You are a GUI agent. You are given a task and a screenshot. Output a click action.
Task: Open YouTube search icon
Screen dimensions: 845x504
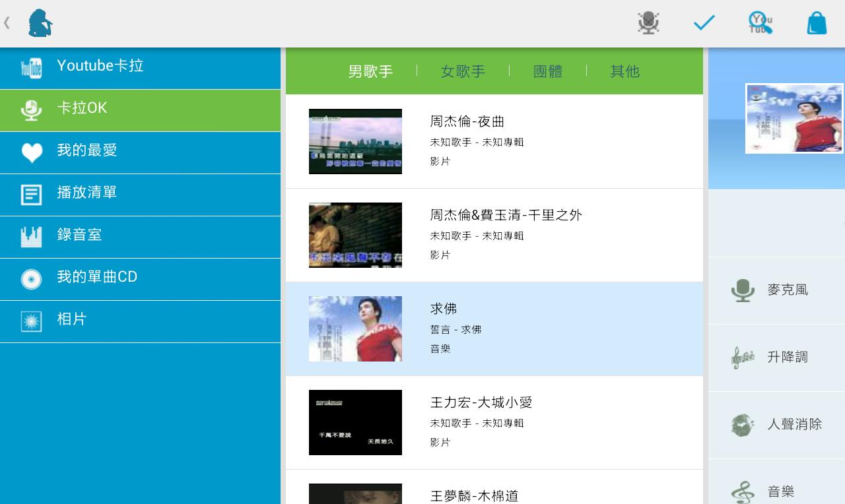pyautogui.click(x=760, y=23)
